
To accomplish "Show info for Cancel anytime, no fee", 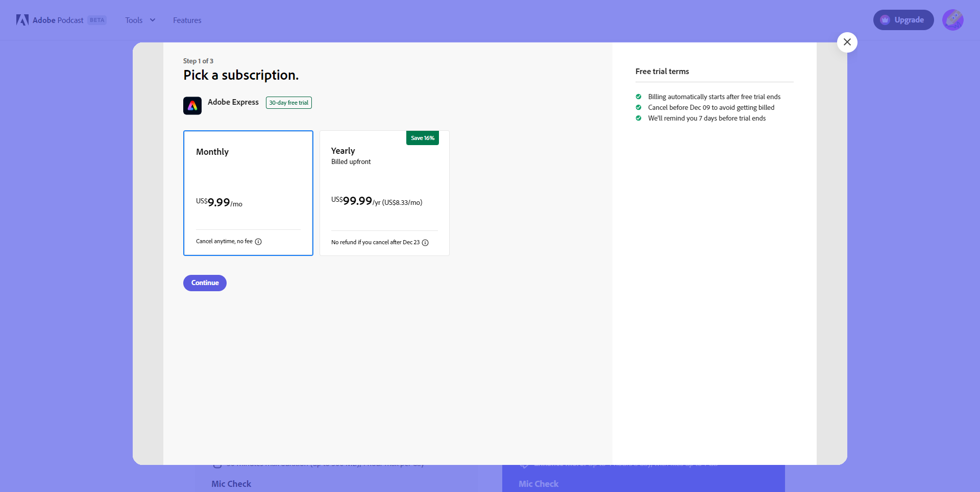I will (258, 242).
